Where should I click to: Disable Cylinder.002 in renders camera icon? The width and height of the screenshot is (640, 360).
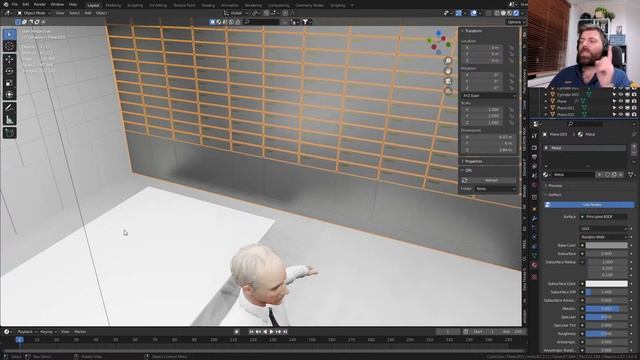[634, 95]
